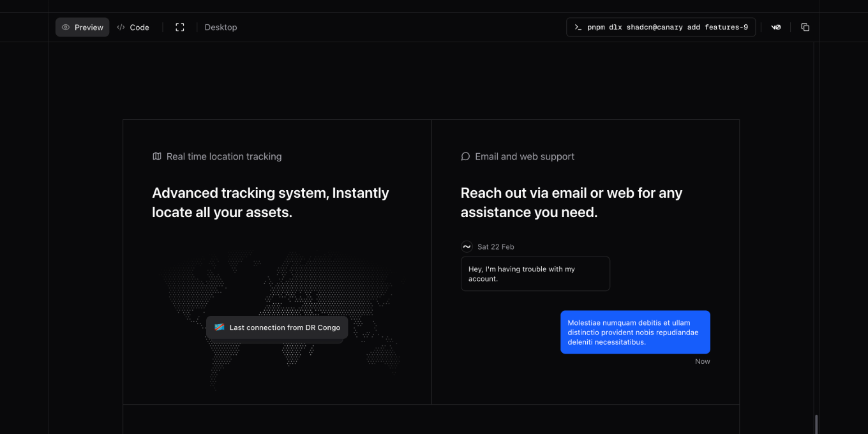868x434 pixels.
Task: Copy the pnpm dlx shadcn command
Action: coord(661,27)
